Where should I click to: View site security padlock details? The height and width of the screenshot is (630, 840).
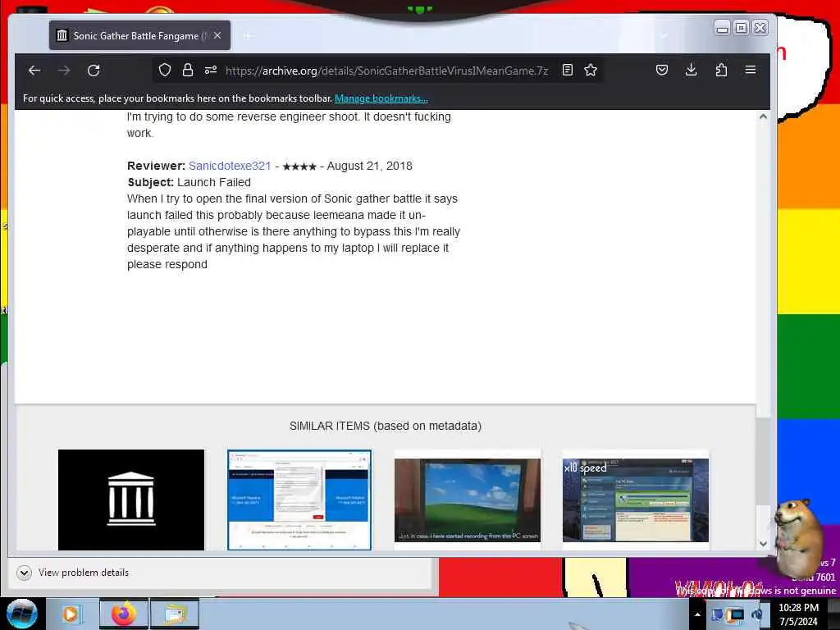tap(188, 71)
